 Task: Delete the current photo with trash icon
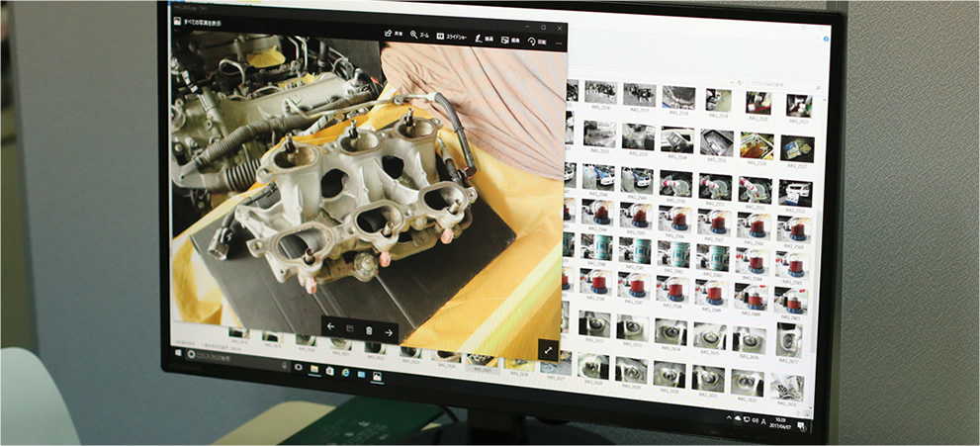(x=369, y=330)
